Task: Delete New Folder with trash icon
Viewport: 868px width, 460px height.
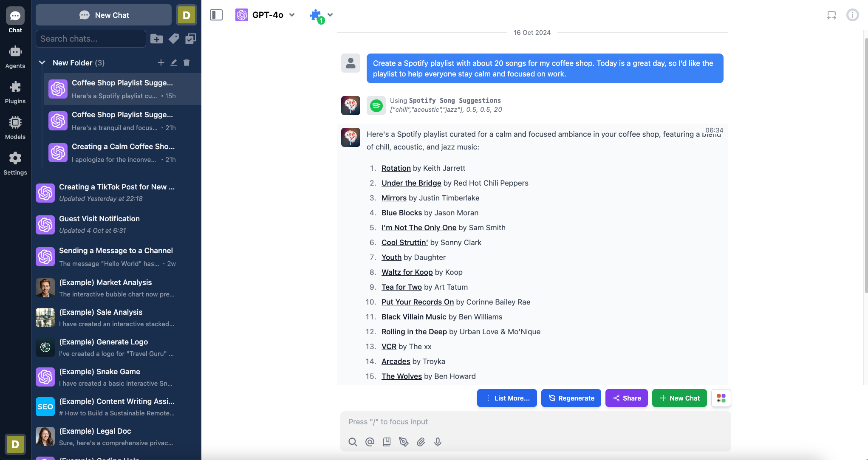Action: pyautogui.click(x=187, y=63)
